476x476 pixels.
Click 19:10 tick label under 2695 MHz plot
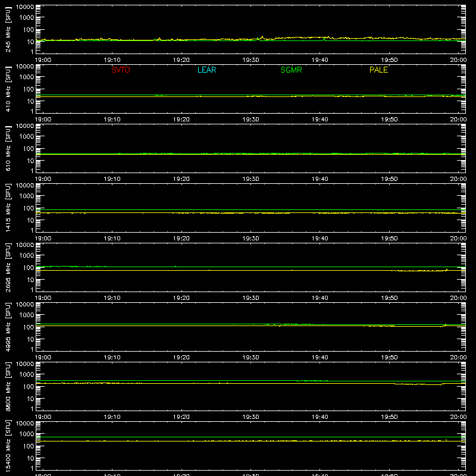click(112, 298)
